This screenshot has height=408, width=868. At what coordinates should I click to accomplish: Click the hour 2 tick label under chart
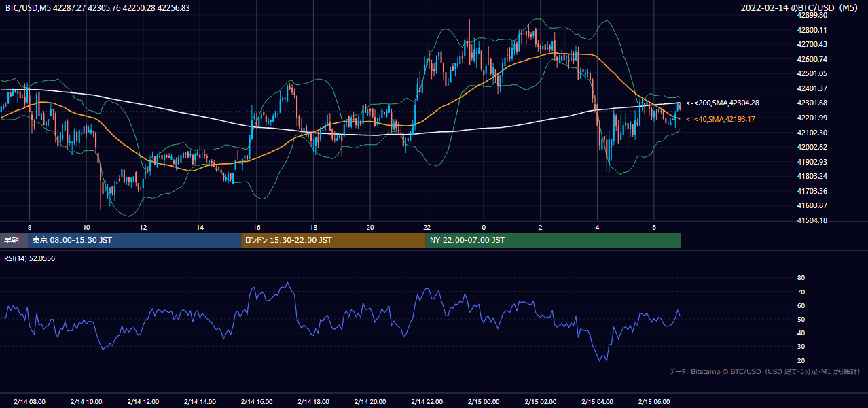[541, 227]
